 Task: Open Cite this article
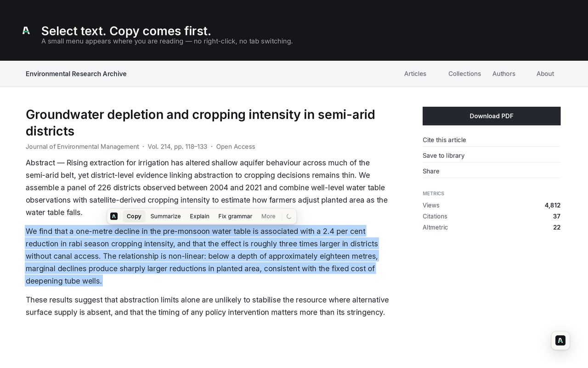444,140
